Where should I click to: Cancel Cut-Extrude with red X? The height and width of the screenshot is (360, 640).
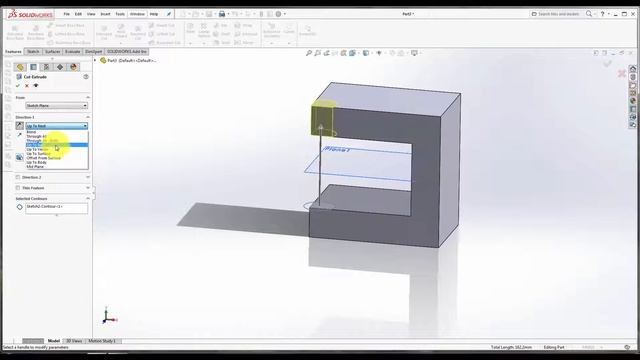[27, 86]
